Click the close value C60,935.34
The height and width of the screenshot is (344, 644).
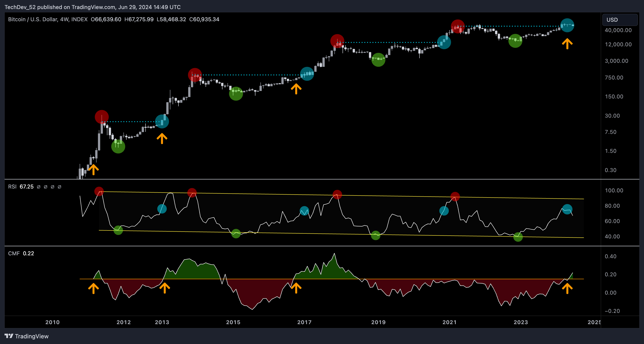tap(204, 19)
